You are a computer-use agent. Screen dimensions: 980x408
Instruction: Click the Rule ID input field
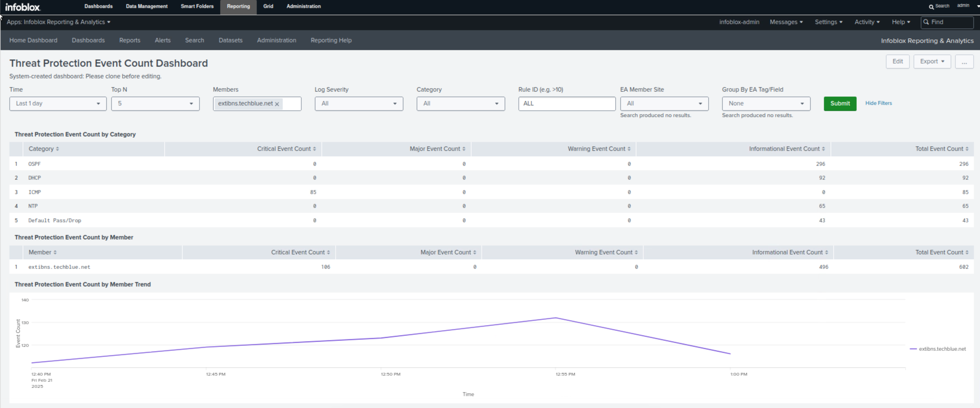coord(566,104)
